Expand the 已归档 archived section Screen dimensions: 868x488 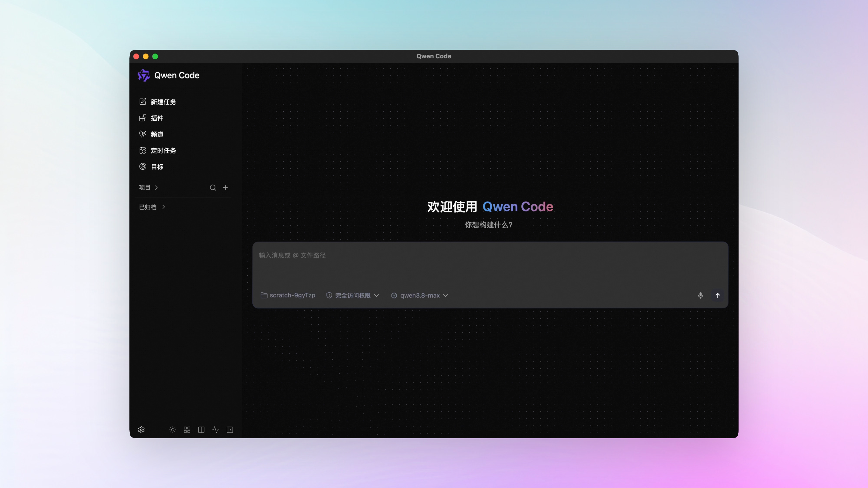[x=152, y=207]
